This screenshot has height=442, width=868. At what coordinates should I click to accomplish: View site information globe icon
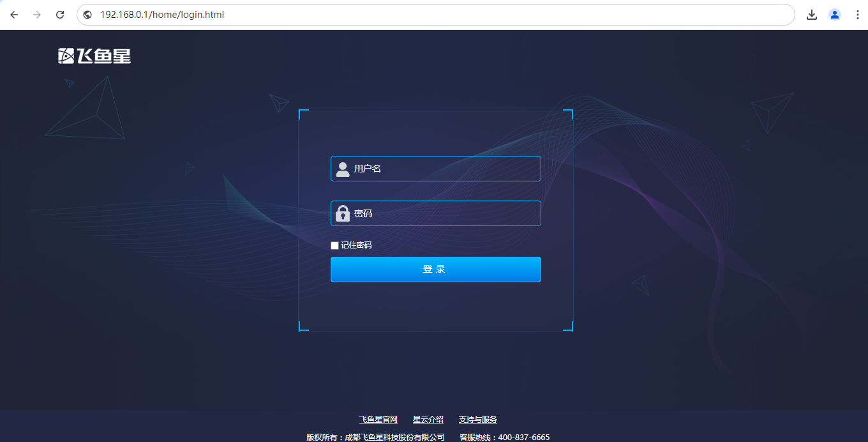click(x=88, y=15)
